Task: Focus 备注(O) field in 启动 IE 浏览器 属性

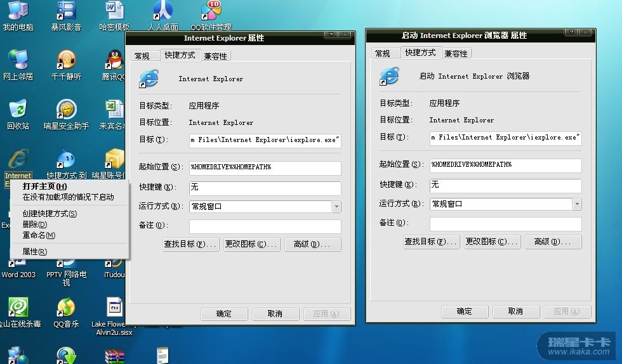Action: pos(506,224)
